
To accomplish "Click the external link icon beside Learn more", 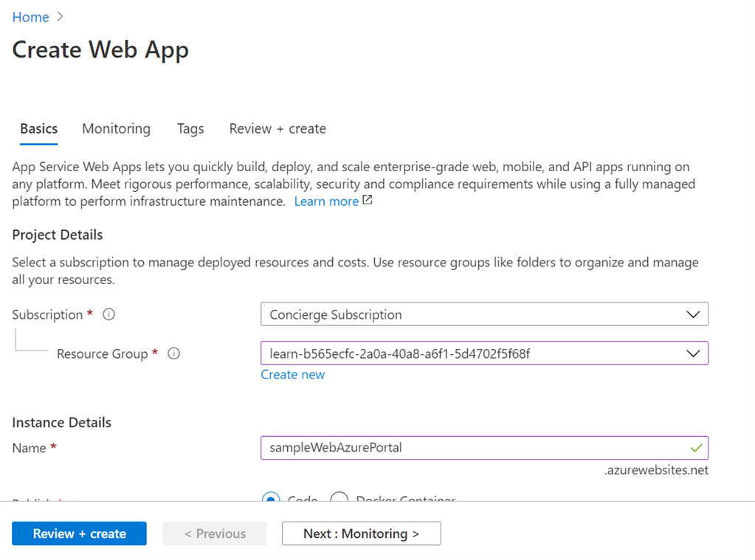I will click(x=368, y=200).
